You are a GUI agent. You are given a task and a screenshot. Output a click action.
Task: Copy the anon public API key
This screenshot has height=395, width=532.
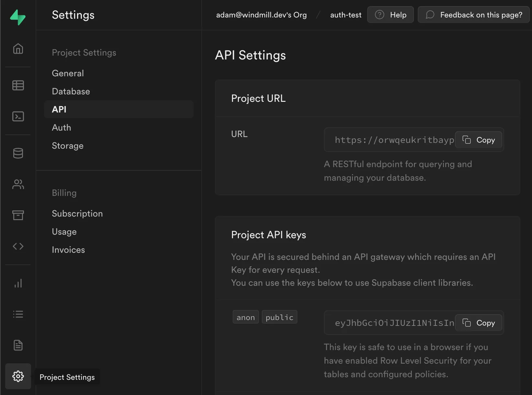(x=479, y=323)
